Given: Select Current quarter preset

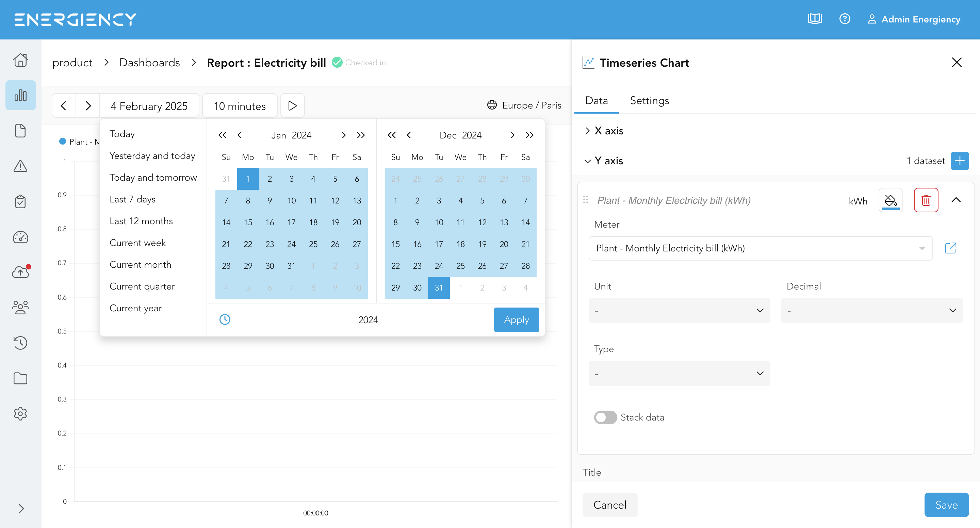Looking at the screenshot, I should [142, 286].
